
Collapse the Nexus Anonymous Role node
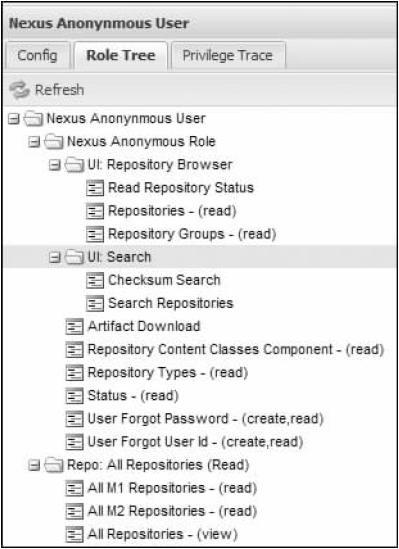tap(34, 143)
